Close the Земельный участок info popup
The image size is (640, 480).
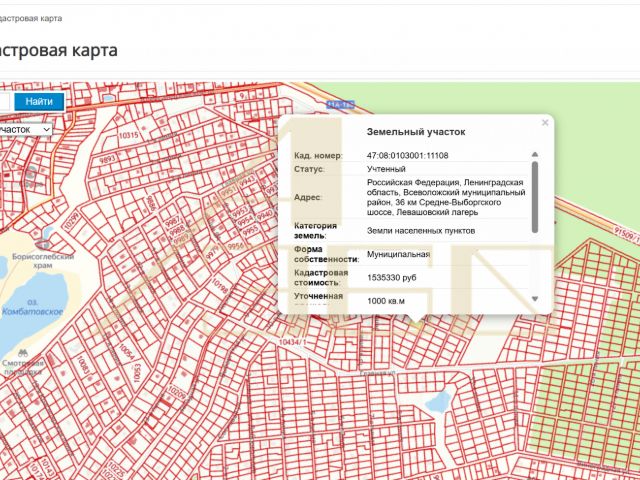pos(545,122)
